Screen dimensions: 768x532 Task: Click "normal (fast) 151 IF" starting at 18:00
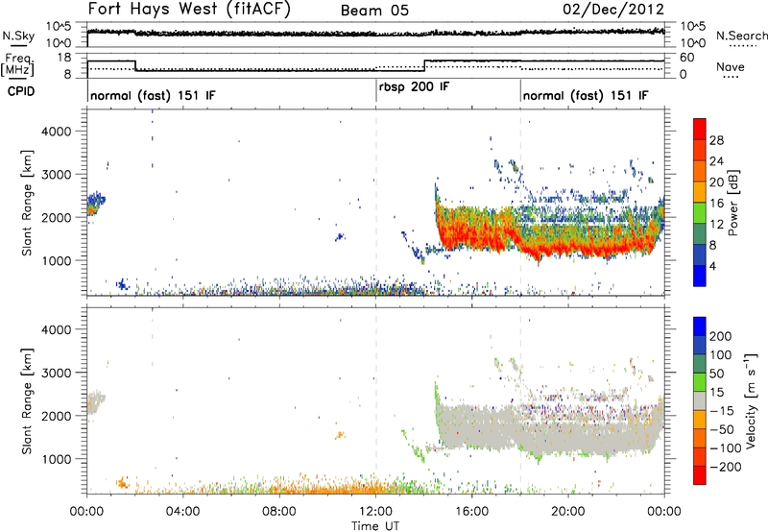pyautogui.click(x=586, y=95)
